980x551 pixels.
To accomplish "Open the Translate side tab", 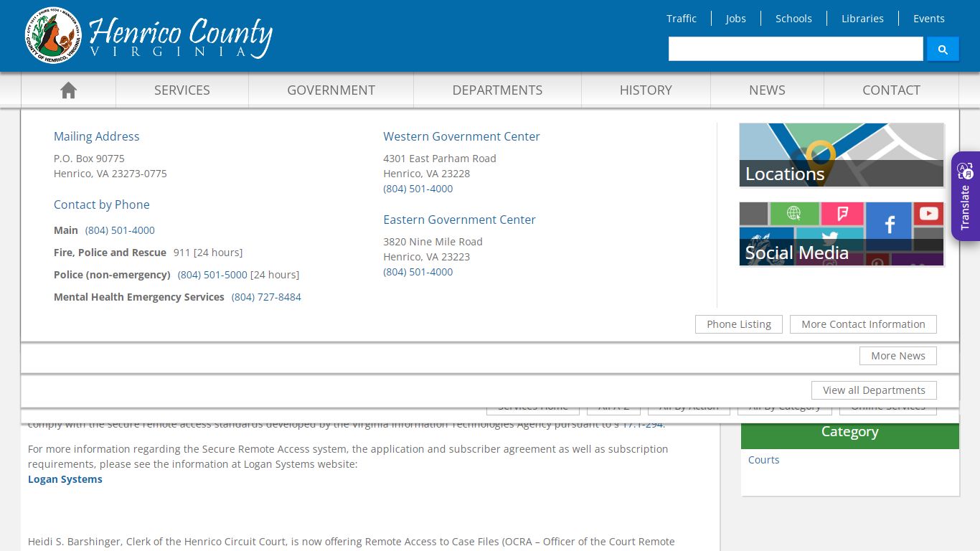I will (x=966, y=196).
